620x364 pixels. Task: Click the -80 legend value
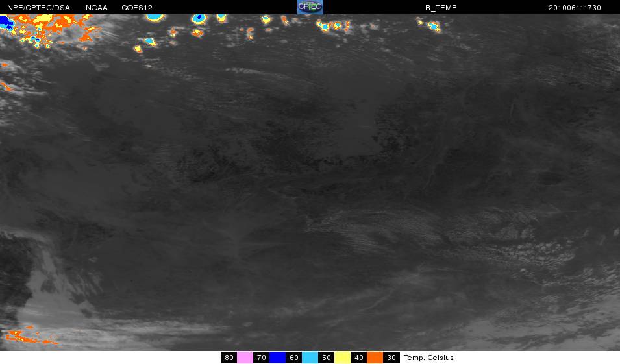coord(228,358)
